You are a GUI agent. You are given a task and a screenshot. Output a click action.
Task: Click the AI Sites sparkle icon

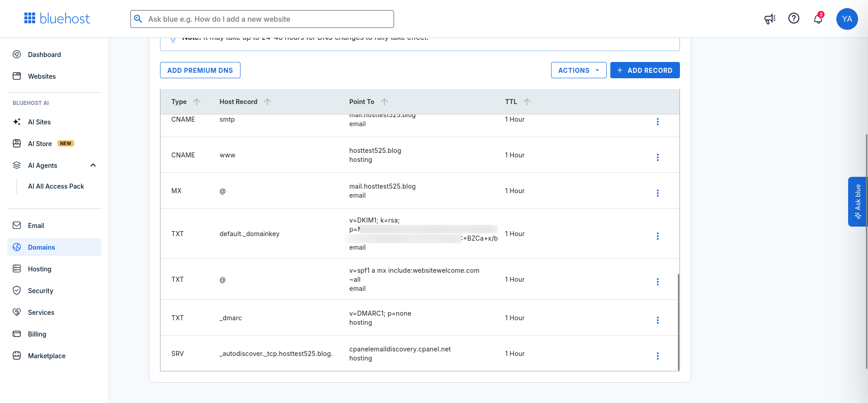pyautogui.click(x=17, y=122)
